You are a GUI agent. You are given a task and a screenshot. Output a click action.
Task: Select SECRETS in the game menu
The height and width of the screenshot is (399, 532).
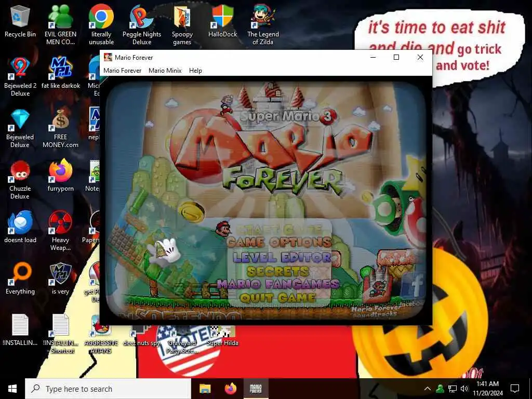point(278,271)
